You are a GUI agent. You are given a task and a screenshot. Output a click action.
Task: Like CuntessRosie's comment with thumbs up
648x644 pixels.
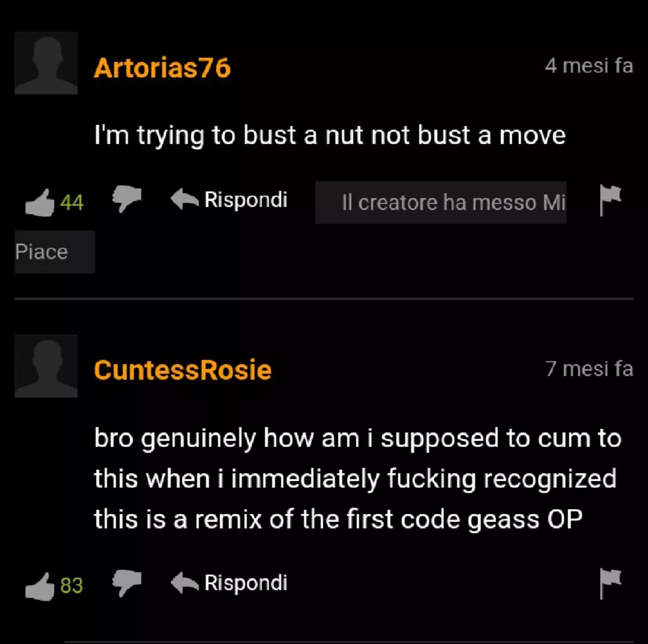(x=40, y=586)
